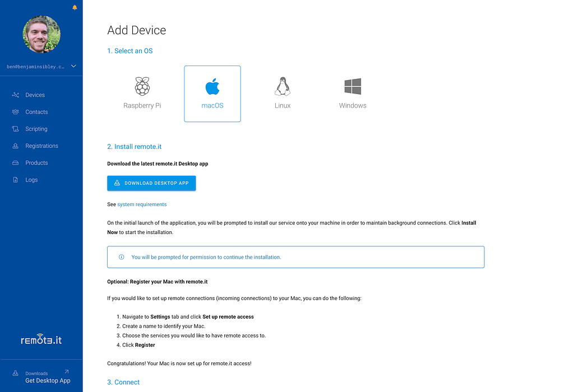Click the Products icon in sidebar
Screen dimensions: 574x392
[x=15, y=163]
